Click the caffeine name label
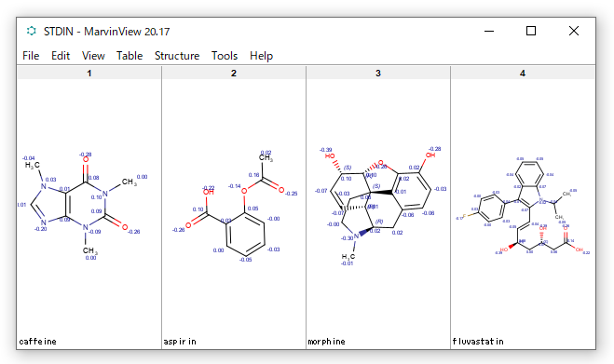The width and height of the screenshot is (614, 364). coord(37,342)
